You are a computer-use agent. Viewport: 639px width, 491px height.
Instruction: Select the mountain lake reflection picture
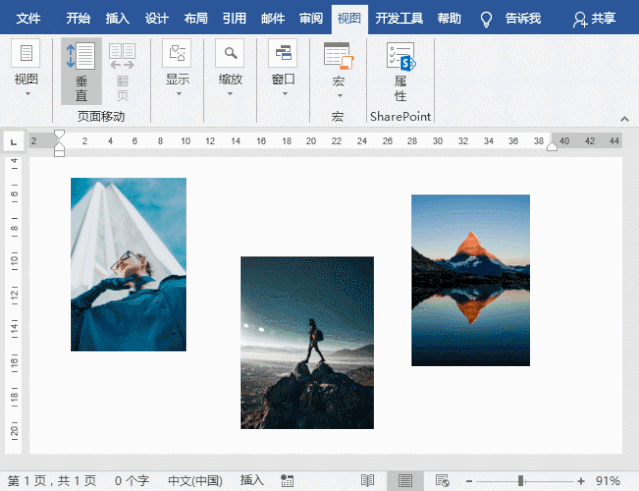[x=471, y=280]
